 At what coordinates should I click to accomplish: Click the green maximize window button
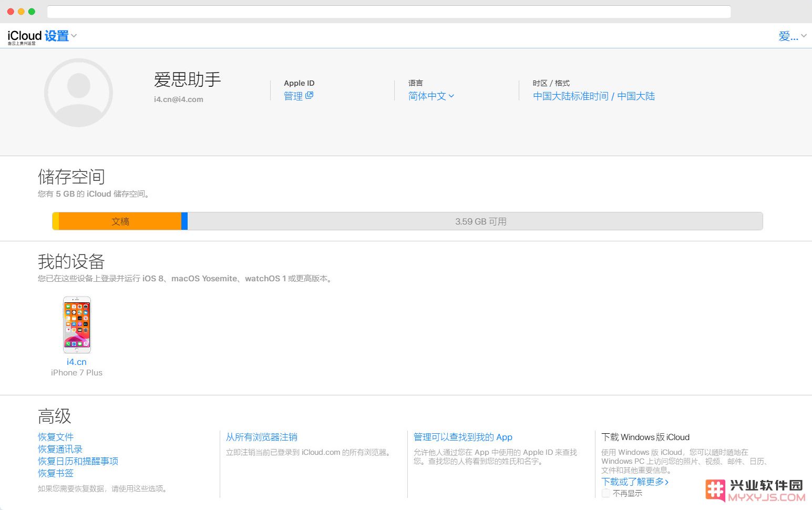[32, 12]
